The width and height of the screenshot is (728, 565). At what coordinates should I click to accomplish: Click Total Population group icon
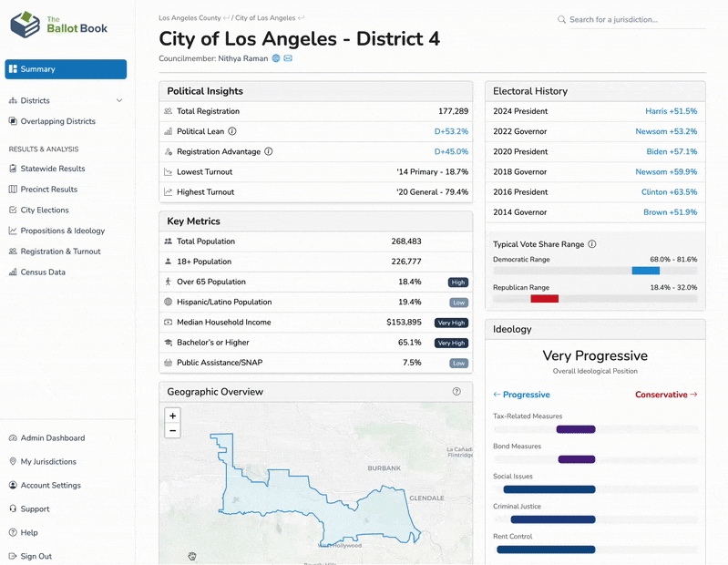[168, 241]
